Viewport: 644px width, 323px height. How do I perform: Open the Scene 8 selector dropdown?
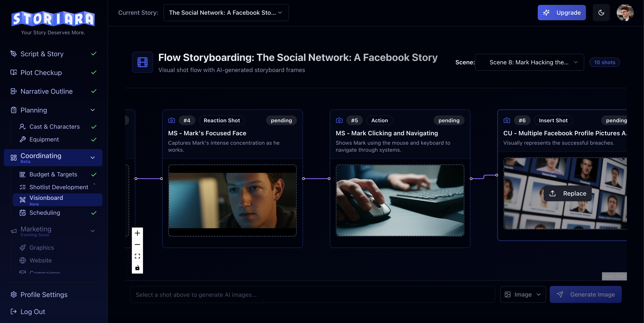click(x=529, y=62)
